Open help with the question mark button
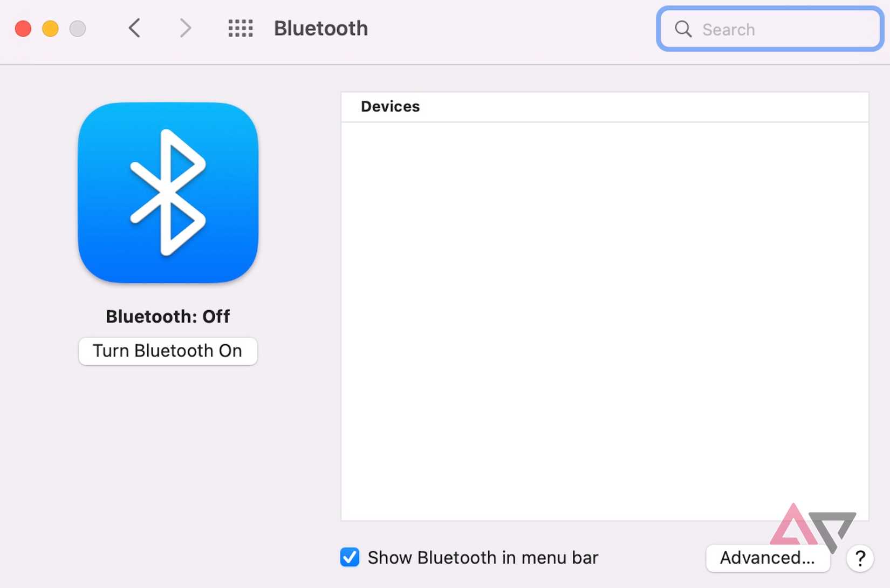890x588 pixels. click(860, 558)
